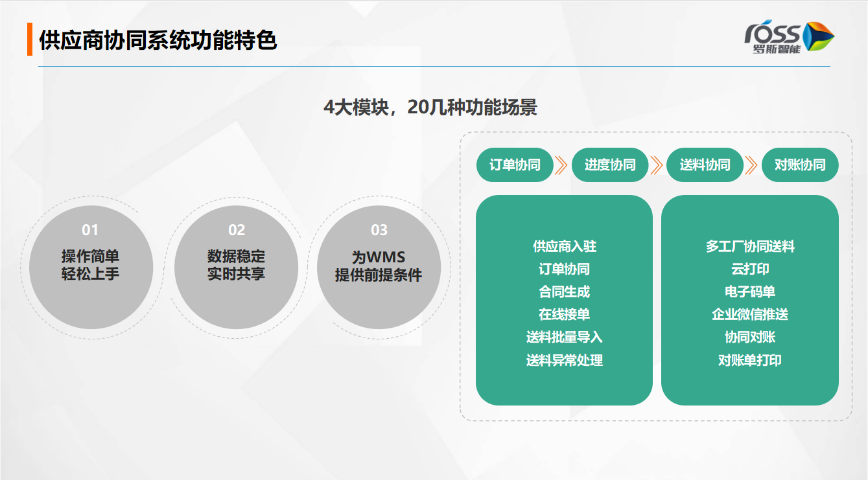Viewport: 868px width, 480px height.
Task: Click the 02 数据稳定 实时共享 circle
Action: coord(236,267)
